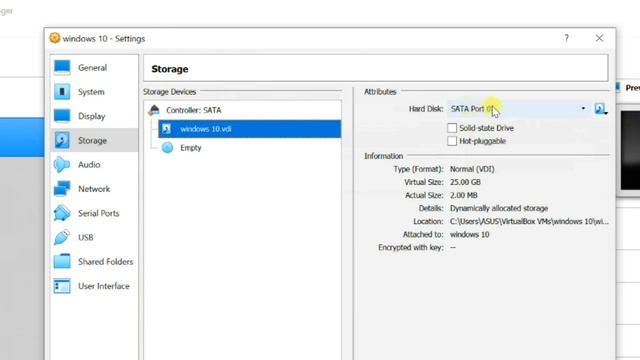This screenshot has height=360, width=640.
Task: Close the windows 10 Settings dialog
Action: [x=599, y=38]
